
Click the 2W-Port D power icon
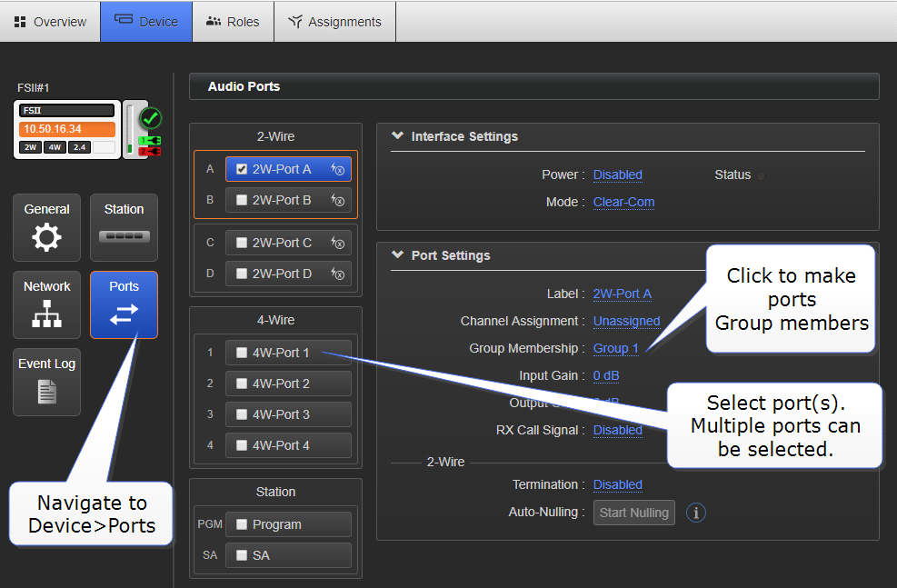(x=338, y=274)
